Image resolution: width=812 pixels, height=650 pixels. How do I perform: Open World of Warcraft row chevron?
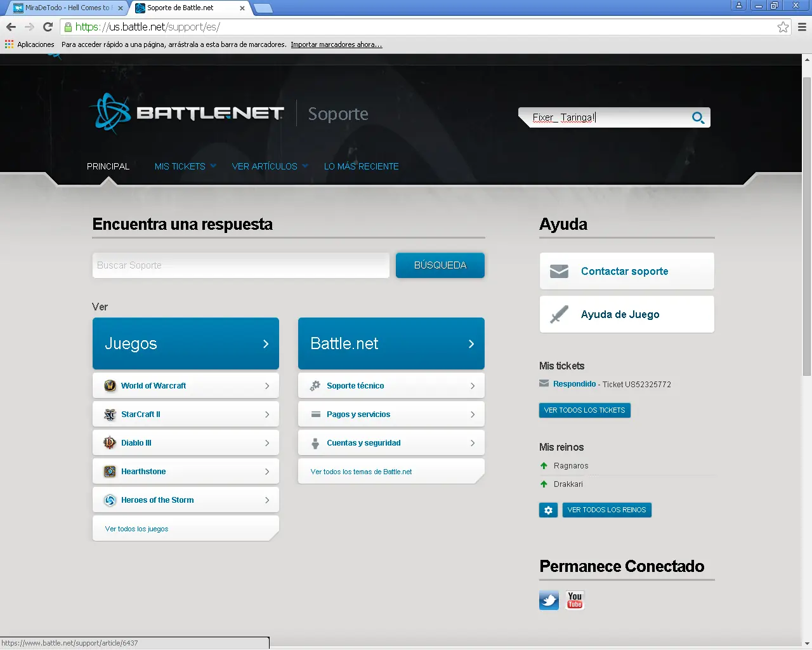pyautogui.click(x=267, y=386)
